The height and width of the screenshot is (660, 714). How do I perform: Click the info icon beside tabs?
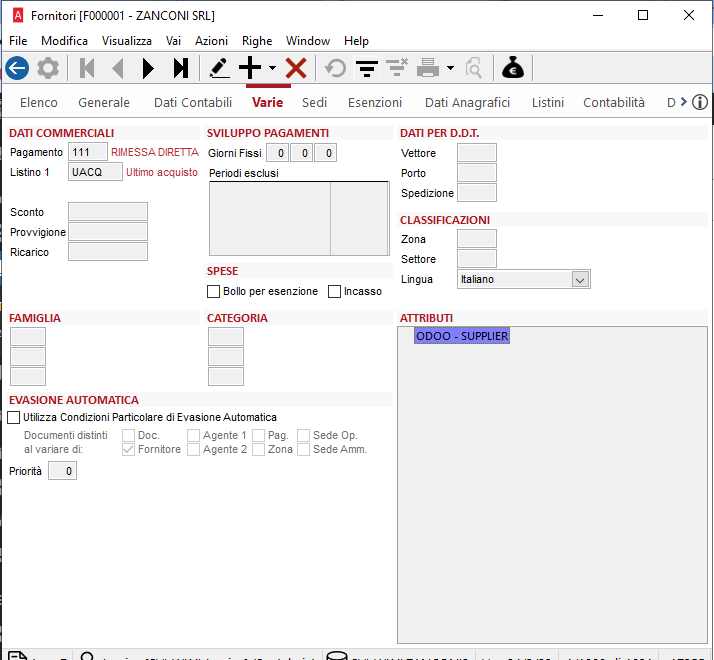[x=700, y=102]
